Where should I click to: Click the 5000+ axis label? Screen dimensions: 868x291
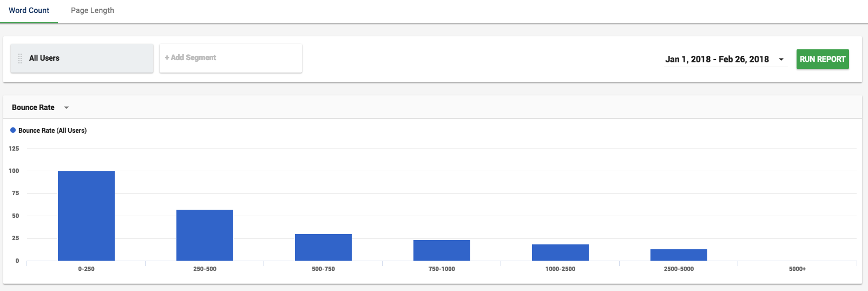tap(797, 269)
